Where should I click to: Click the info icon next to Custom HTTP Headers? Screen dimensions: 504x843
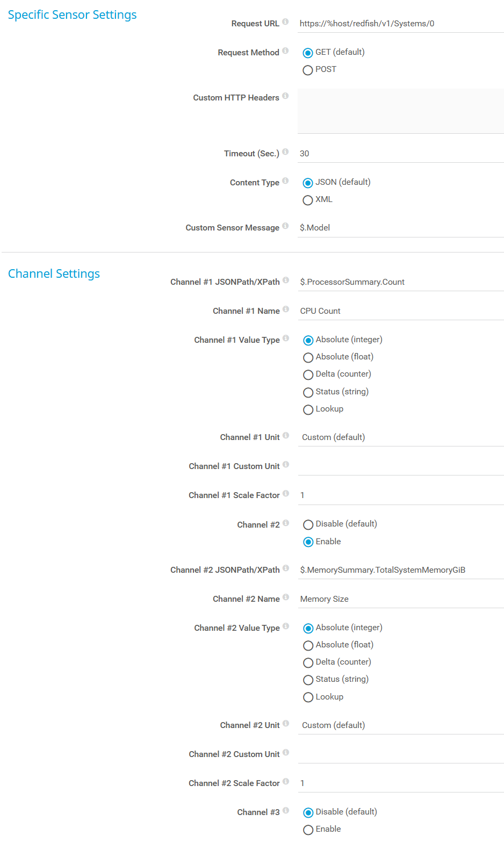coord(285,96)
